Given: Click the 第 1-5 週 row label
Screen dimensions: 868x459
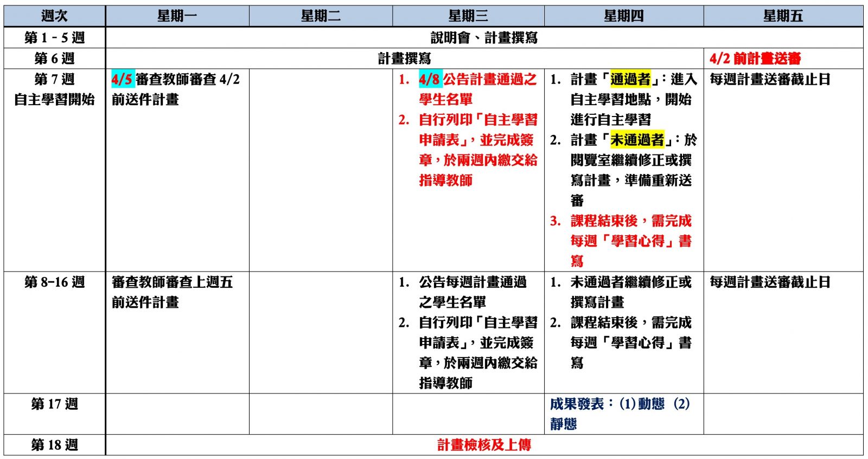Looking at the screenshot, I should (x=54, y=37).
